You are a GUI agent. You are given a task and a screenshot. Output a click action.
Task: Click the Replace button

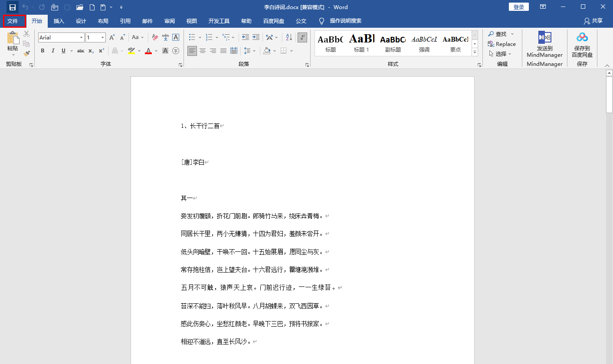tap(502, 44)
